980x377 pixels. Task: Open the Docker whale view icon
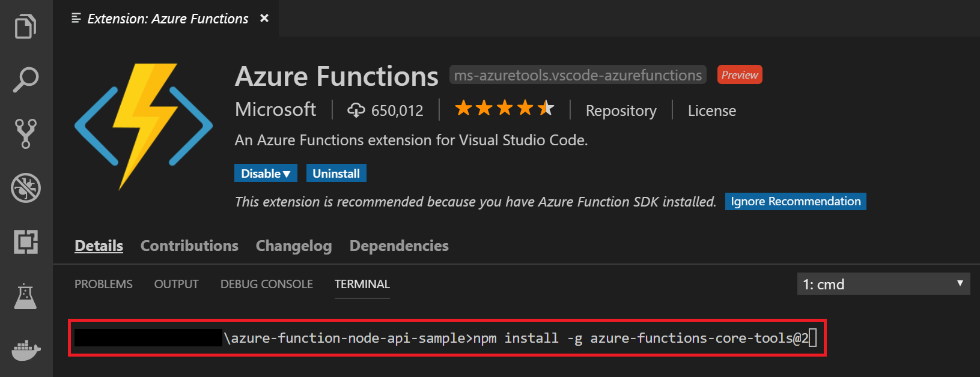coord(26,350)
